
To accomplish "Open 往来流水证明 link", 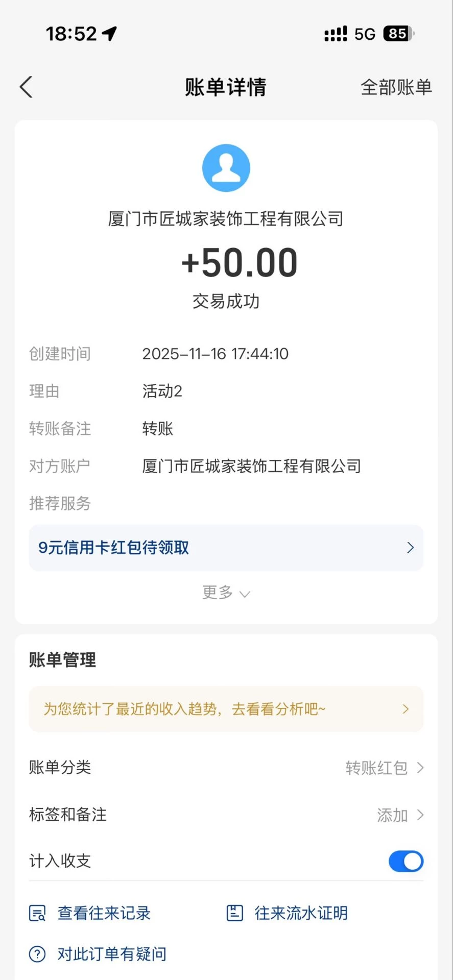I will pos(301,913).
